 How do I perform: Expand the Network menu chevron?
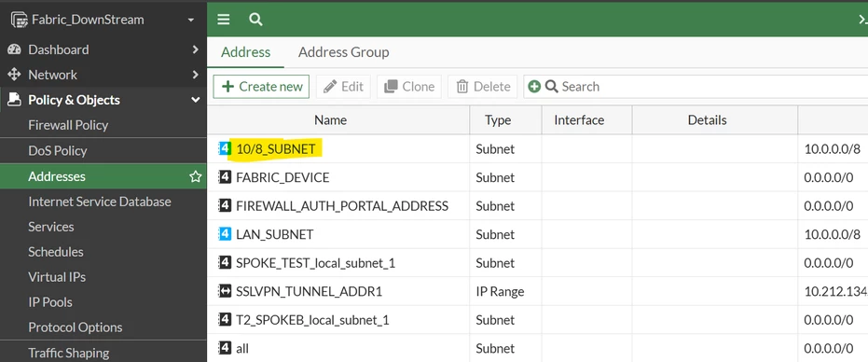[195, 75]
